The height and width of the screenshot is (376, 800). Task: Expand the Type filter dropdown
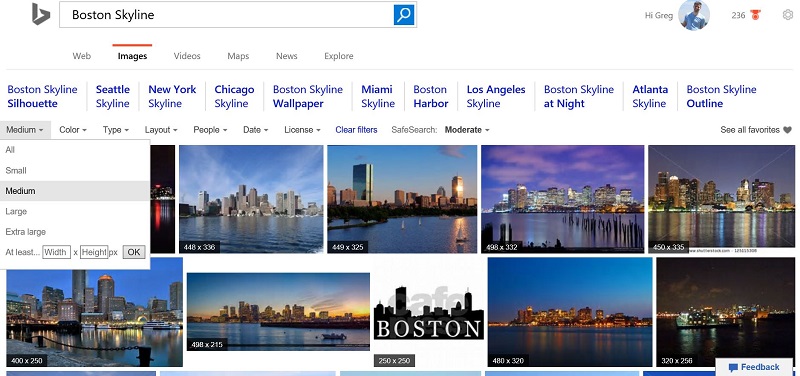pyautogui.click(x=116, y=130)
